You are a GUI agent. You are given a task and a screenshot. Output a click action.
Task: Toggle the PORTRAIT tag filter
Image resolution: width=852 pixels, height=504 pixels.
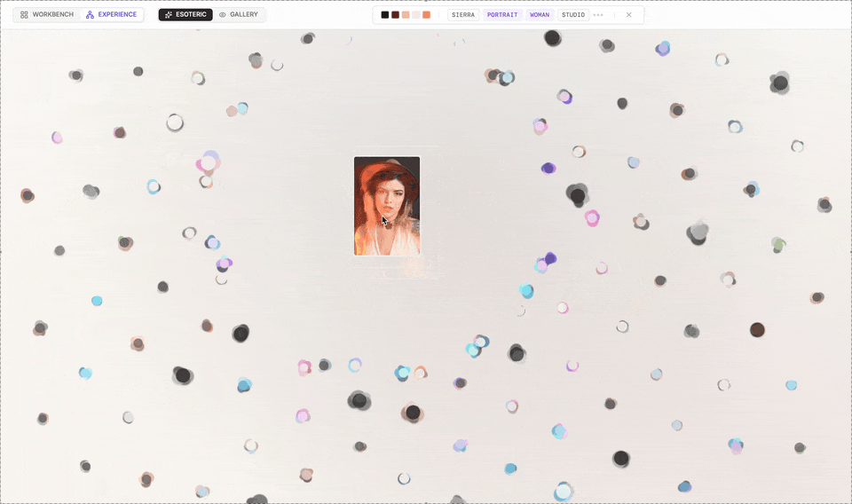(502, 15)
